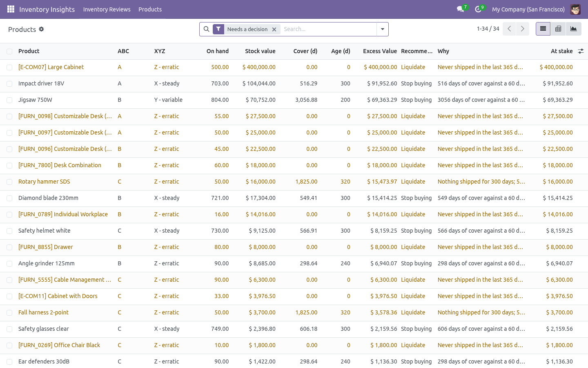This screenshot has height=368, width=588.
Task: Open [FURN_0789] Individual Workplace
Action: 63,214
